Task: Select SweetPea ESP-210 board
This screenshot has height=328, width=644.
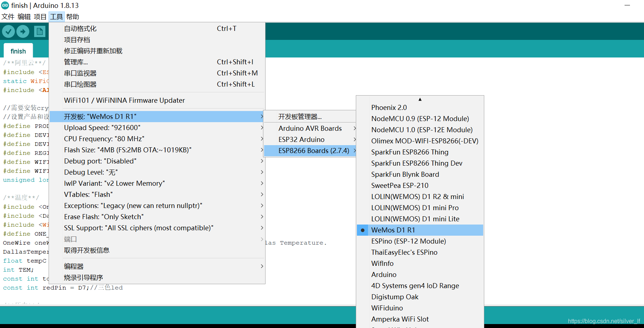Action: 420,185
